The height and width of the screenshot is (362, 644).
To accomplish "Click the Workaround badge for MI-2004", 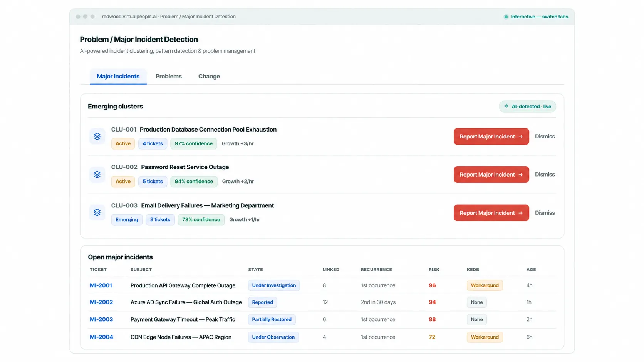I will pos(485,337).
